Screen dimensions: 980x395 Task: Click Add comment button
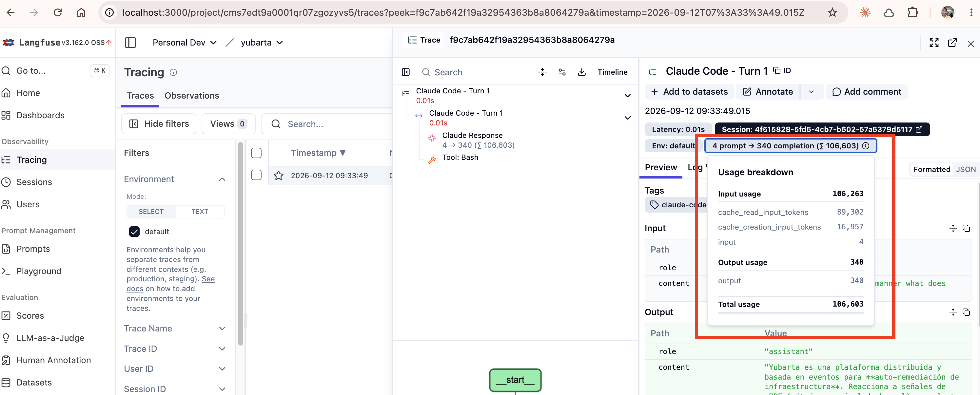pyautogui.click(x=866, y=92)
